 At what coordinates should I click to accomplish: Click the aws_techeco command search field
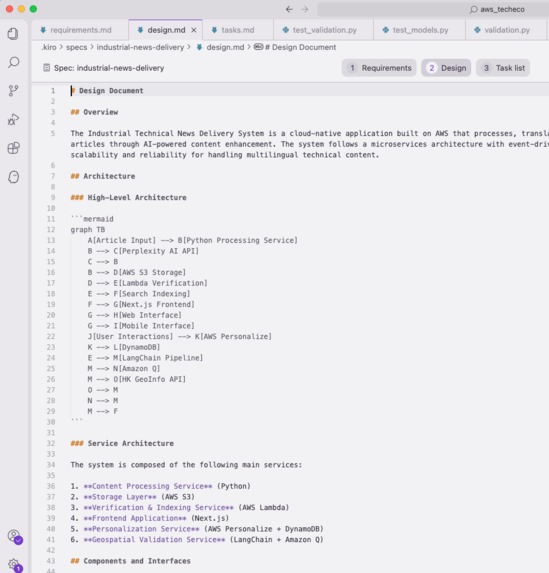(x=433, y=10)
